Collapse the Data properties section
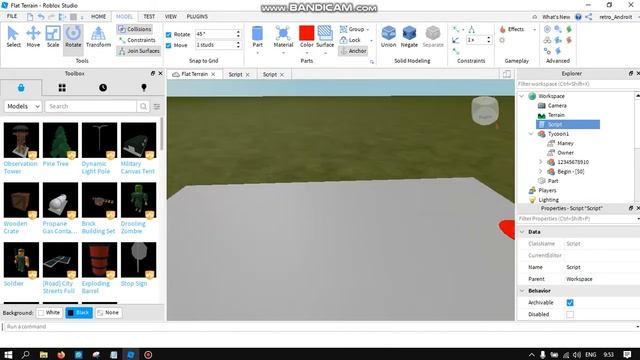 click(522, 232)
